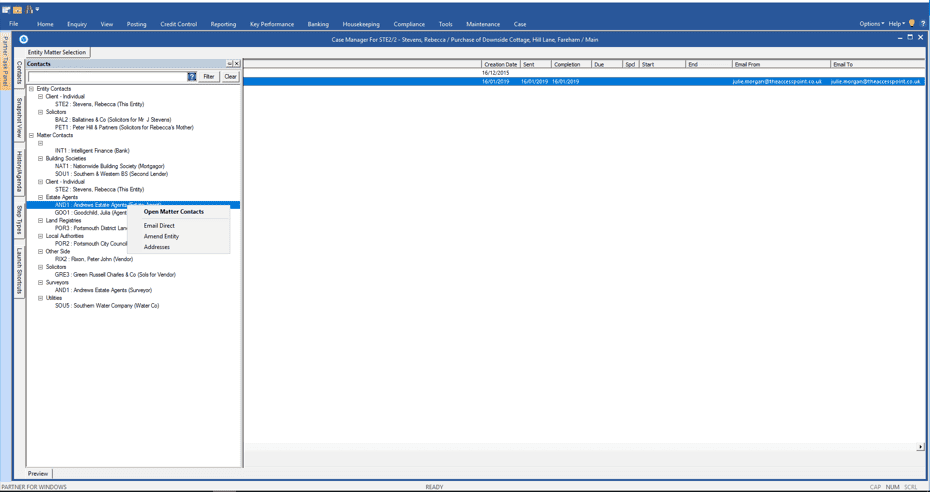Close the Contacts panel

pos(237,64)
